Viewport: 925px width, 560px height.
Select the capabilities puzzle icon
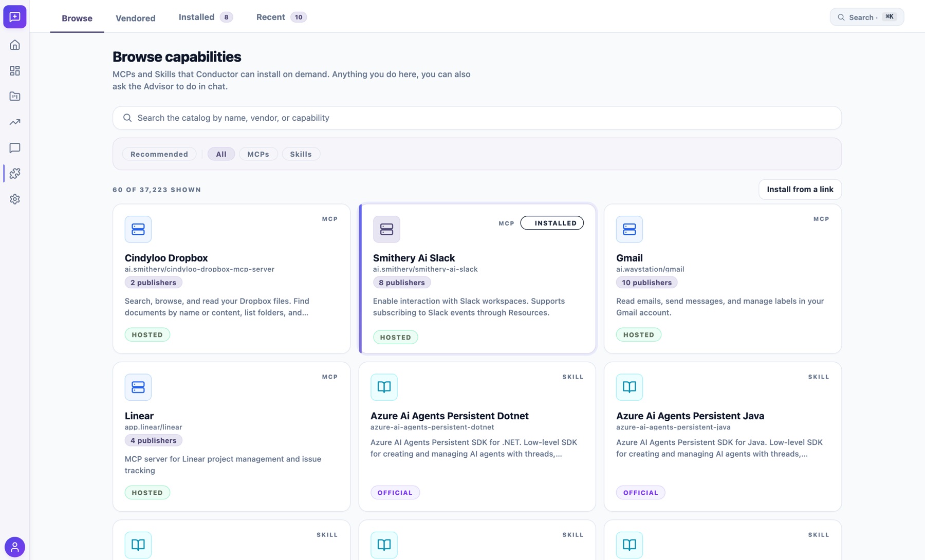tap(15, 173)
